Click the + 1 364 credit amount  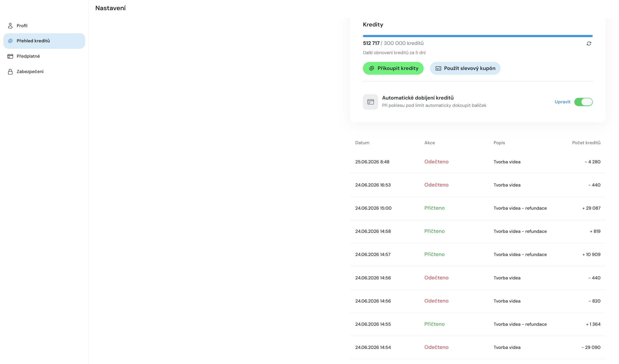pos(593,324)
